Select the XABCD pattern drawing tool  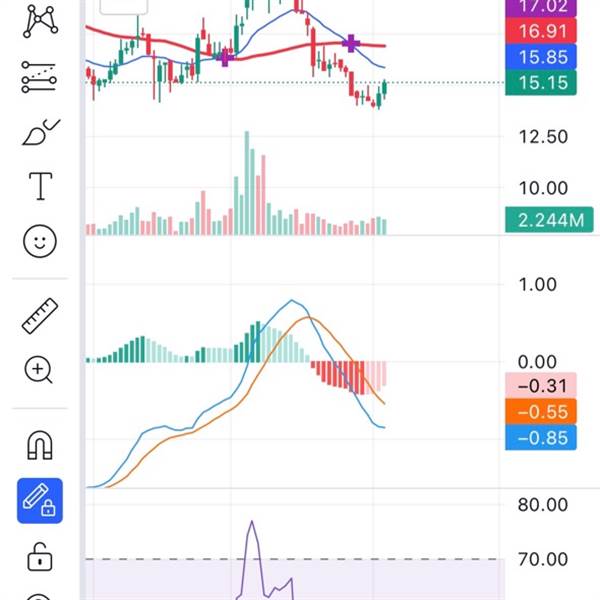pyautogui.click(x=40, y=21)
